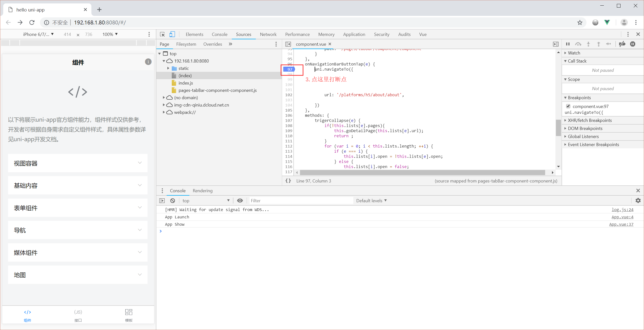Expand the Watch section
Screen dimensions: 644x330
pos(574,53)
